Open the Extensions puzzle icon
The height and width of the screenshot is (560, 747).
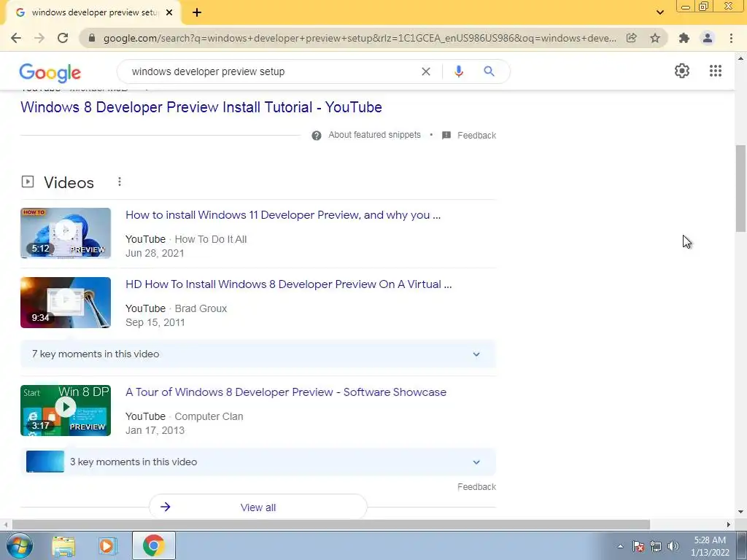[684, 38]
